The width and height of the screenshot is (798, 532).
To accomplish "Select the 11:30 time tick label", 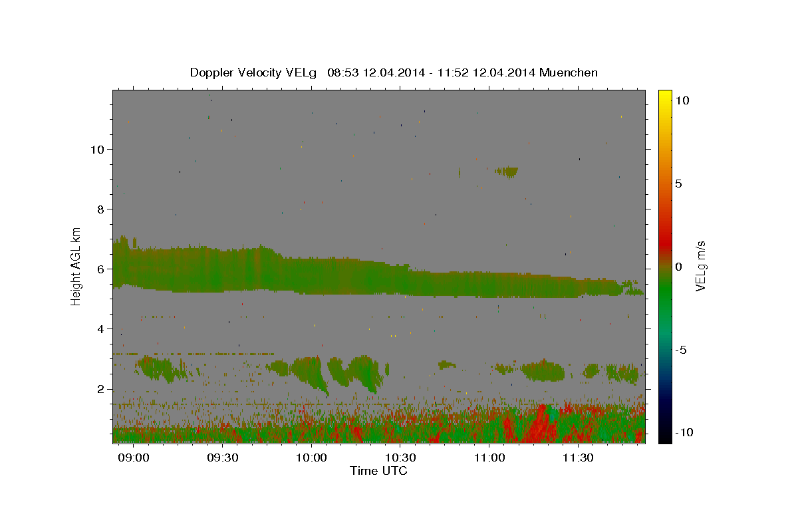I will pos(578,458).
